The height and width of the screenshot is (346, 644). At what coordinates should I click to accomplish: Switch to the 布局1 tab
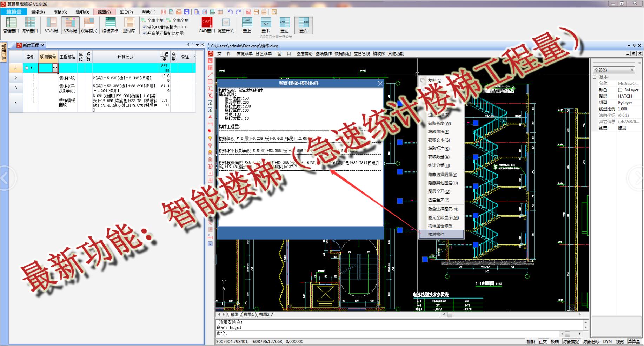click(x=248, y=314)
